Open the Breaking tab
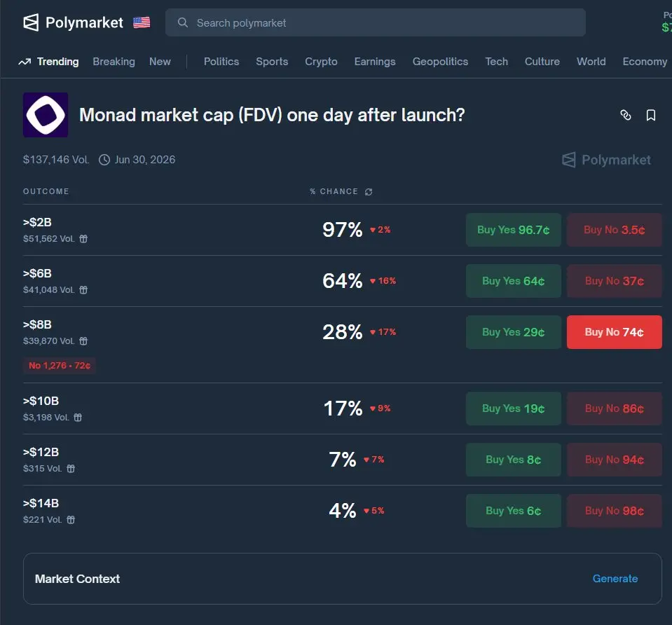The width and height of the screenshot is (672, 625). click(114, 62)
